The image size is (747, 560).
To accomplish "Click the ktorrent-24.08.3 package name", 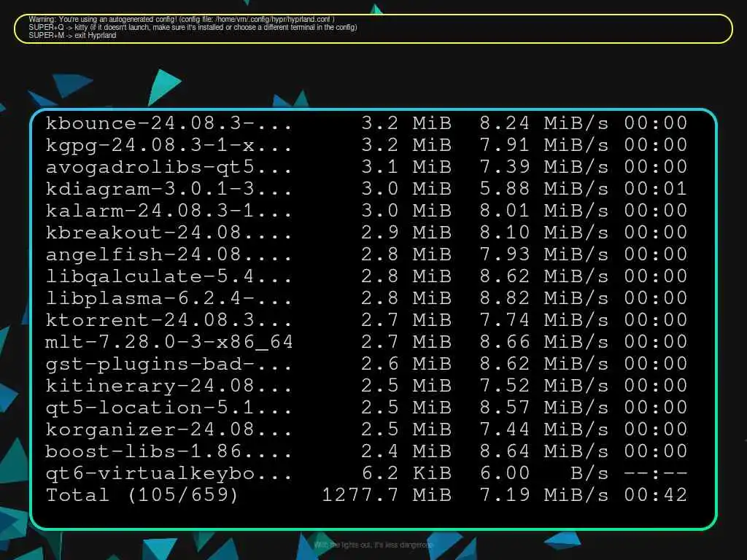I will pyautogui.click(x=169, y=320).
